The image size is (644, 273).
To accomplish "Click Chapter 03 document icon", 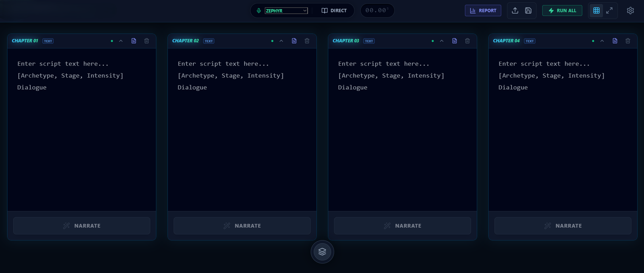I will click(x=455, y=41).
